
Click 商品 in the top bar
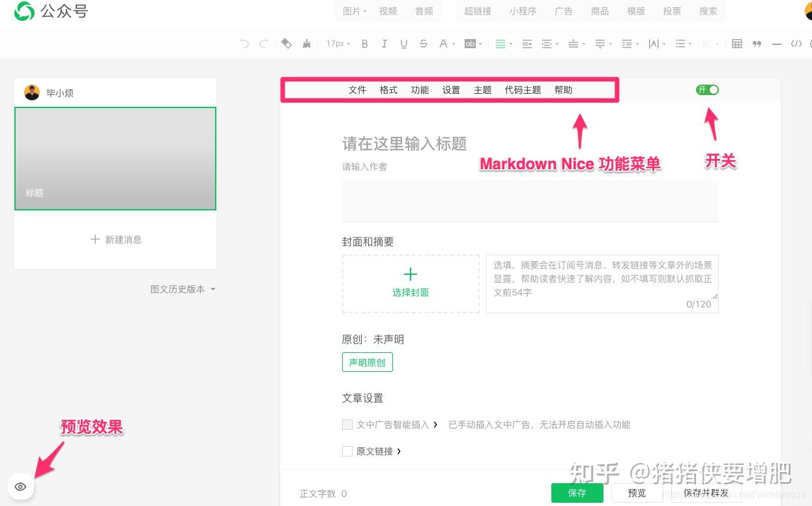[600, 11]
